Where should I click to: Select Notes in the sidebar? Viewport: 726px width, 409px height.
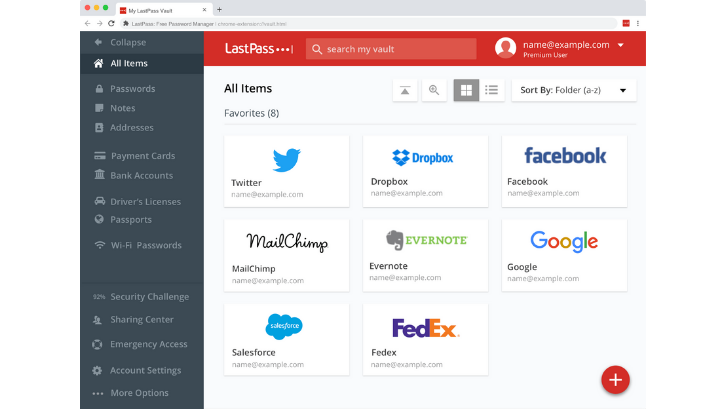tap(123, 108)
